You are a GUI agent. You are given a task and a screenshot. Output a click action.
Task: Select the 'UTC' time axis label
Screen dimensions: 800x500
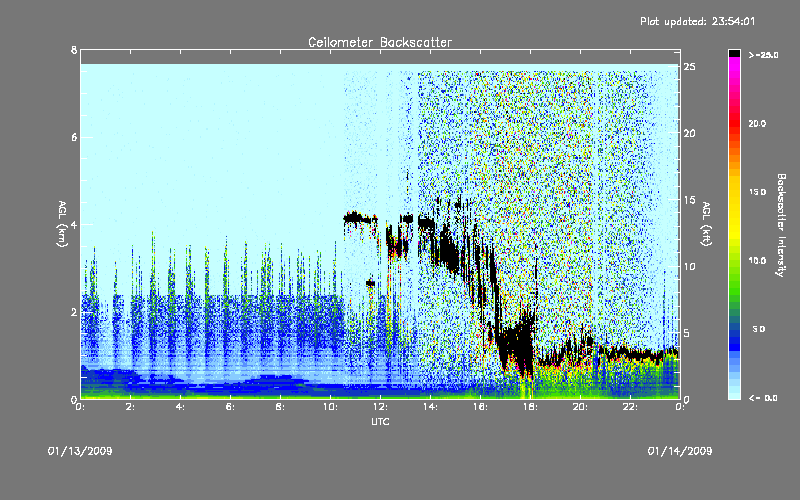tap(380, 422)
